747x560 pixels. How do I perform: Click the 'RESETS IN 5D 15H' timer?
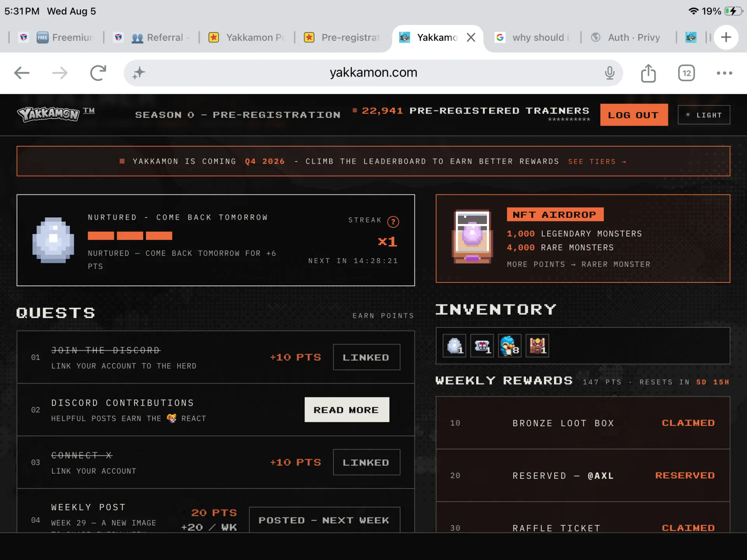684,382
